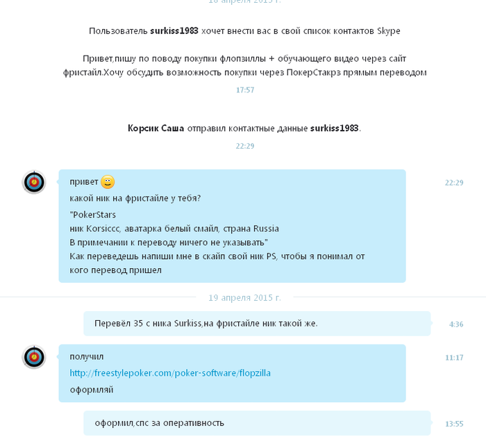Viewport: 486px width, 448px height.
Task: Click the target avatar beside the получил message
Action: pyautogui.click(x=34, y=357)
